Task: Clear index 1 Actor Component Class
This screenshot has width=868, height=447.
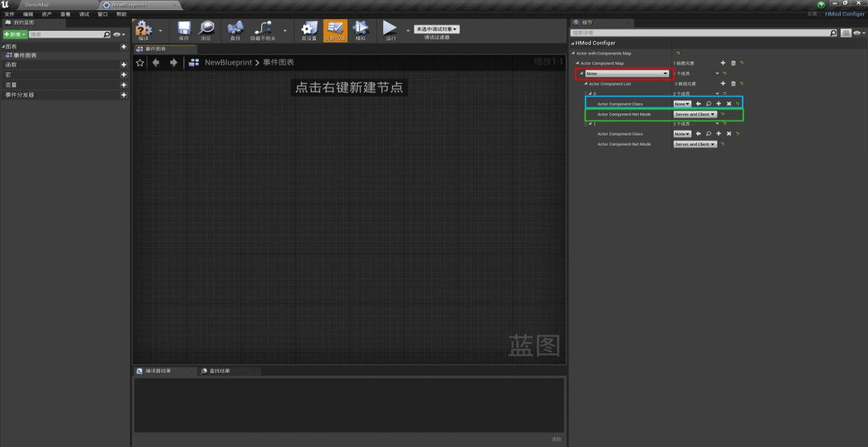Action: (x=729, y=134)
